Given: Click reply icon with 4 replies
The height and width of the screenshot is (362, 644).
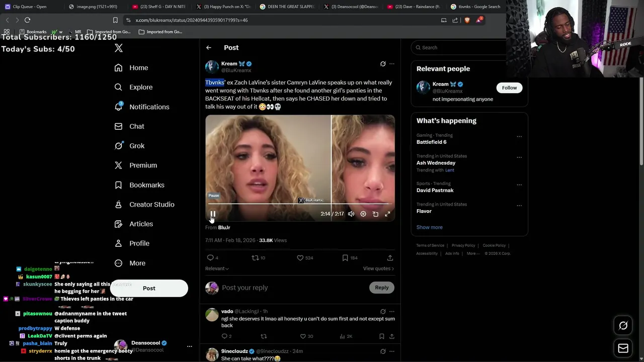Looking at the screenshot, I should pos(213,258).
